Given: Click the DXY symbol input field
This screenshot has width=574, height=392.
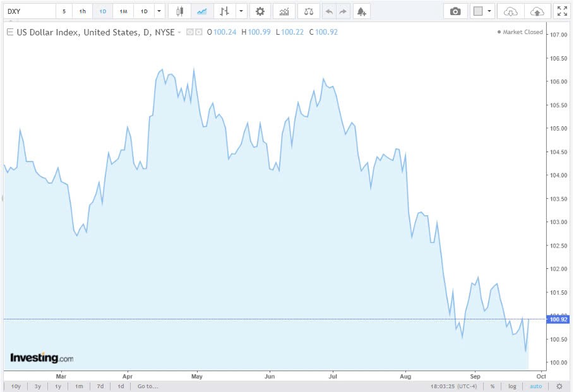Looking at the screenshot, I should 28,11.
